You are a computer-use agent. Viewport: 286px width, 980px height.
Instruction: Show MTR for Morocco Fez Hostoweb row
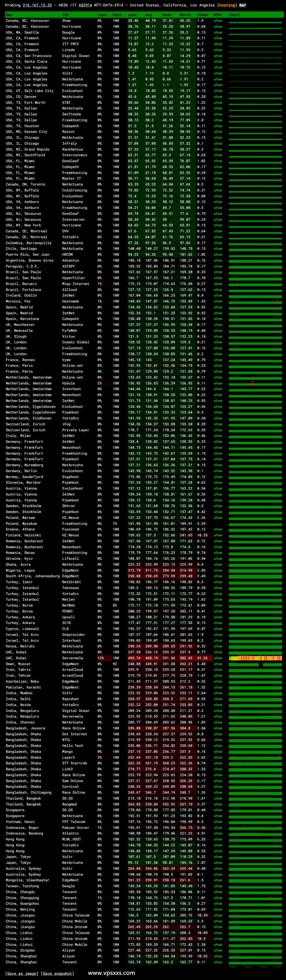point(218,301)
